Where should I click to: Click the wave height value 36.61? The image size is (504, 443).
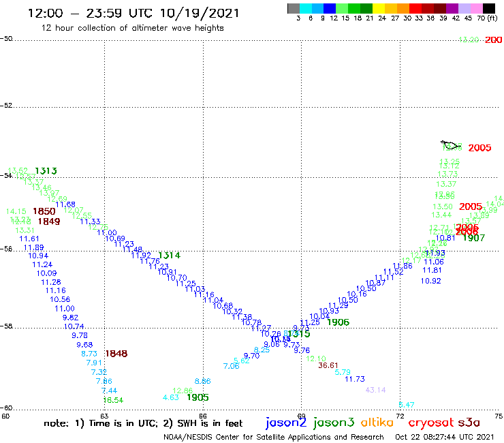pos(328,365)
